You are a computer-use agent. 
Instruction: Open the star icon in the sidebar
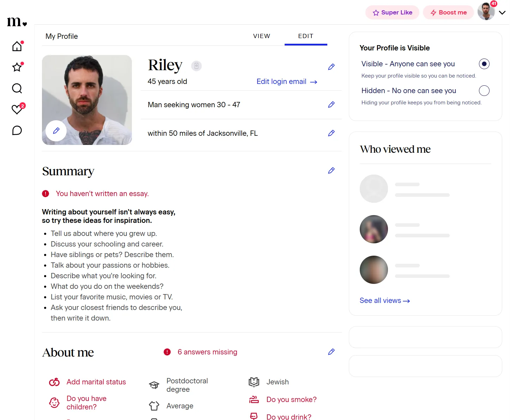17,67
